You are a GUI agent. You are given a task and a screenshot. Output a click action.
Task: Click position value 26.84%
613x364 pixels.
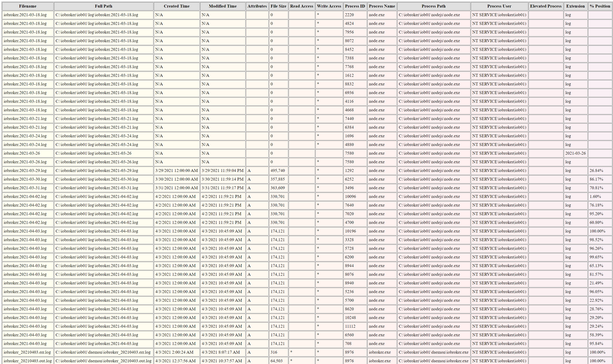click(599, 171)
